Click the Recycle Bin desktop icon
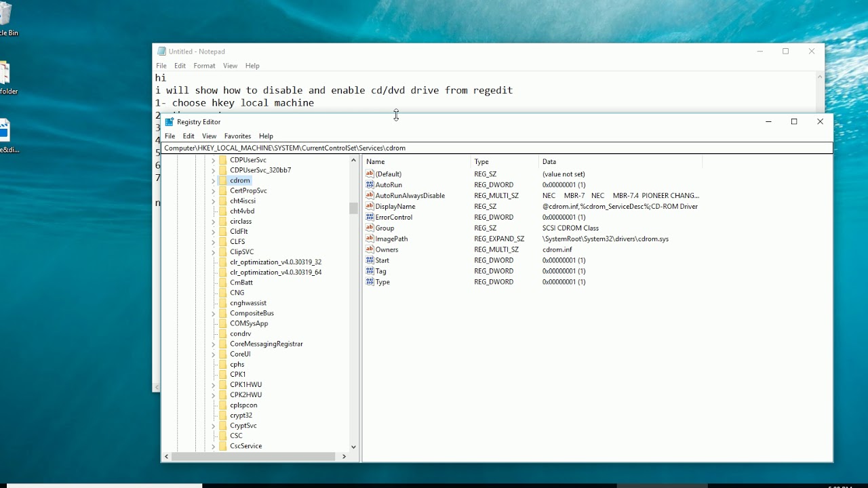This screenshot has height=488, width=868. point(5,15)
